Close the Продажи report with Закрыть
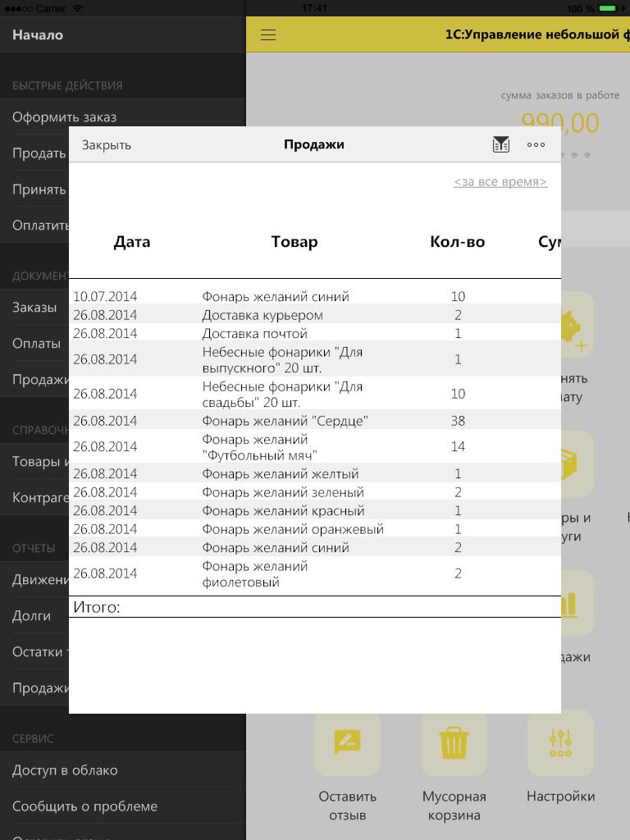This screenshot has height=840, width=630. pos(106,145)
